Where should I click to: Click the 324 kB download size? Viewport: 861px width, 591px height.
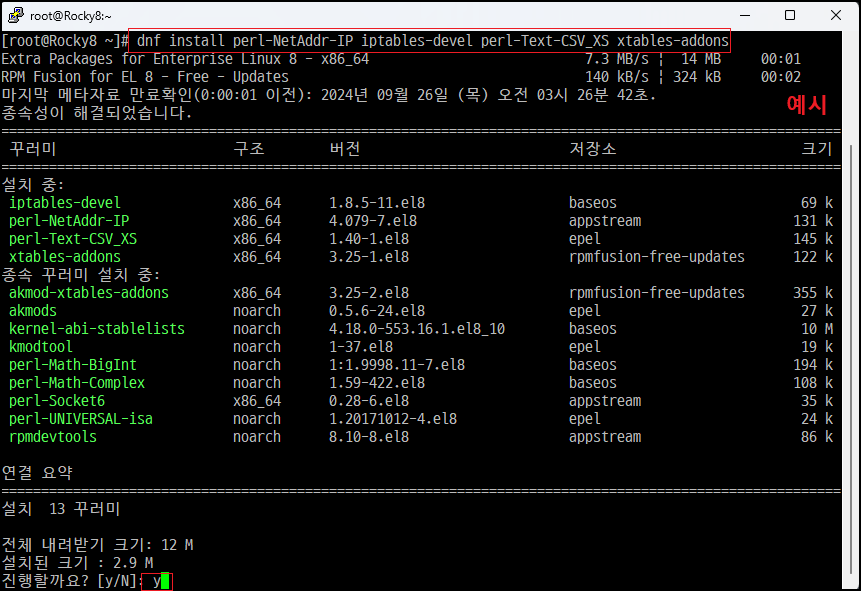(697, 77)
